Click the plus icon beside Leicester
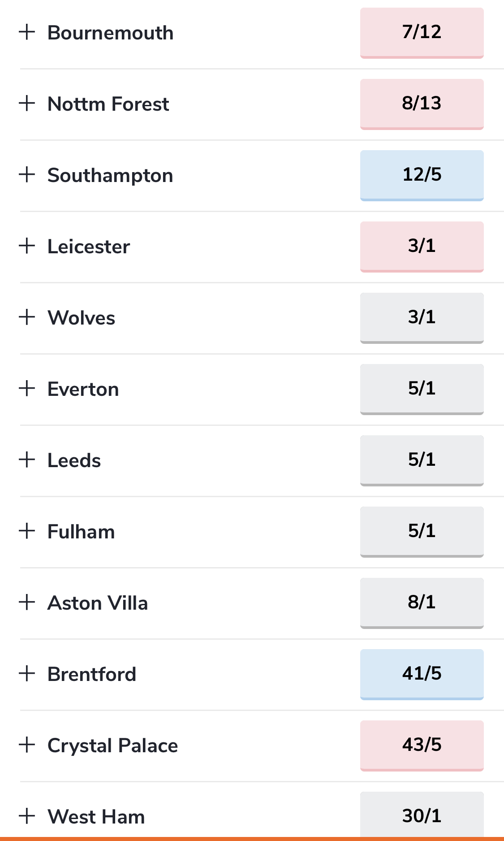504x841 pixels. tap(27, 246)
